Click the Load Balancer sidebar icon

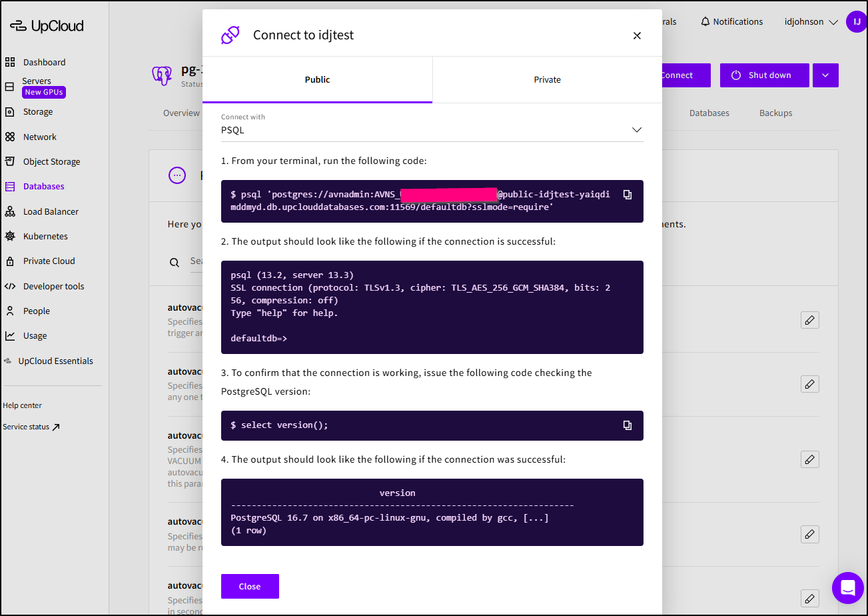(10, 212)
